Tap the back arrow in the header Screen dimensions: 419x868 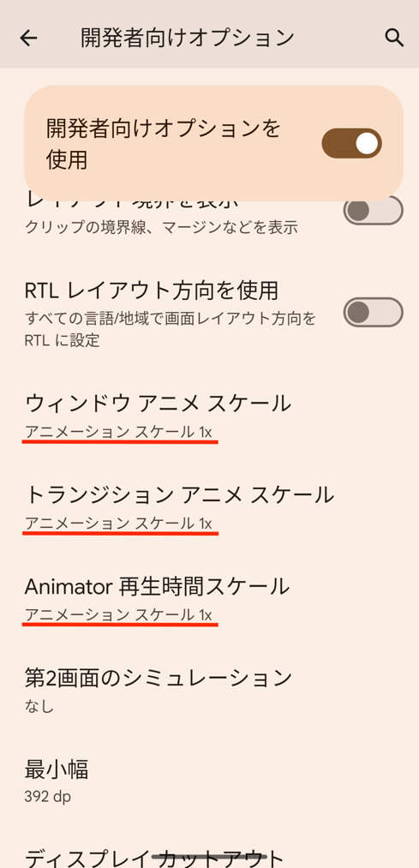(28, 38)
